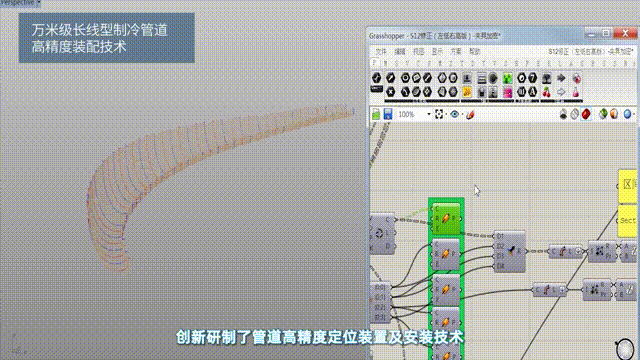Click the node with D1–D4 inputs
This screenshot has width=640, height=360.
point(509,251)
